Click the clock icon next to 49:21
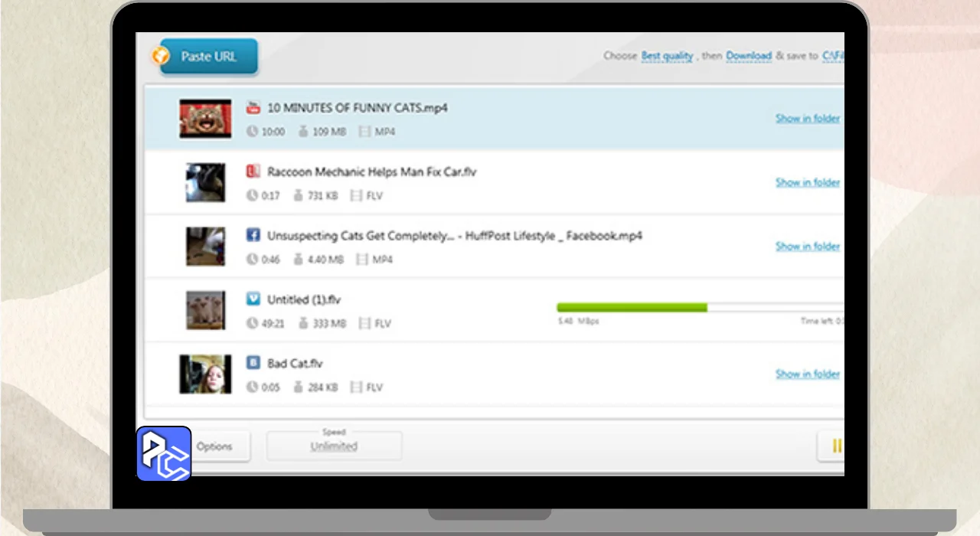Viewport: 980px width, 536px height. (x=253, y=323)
